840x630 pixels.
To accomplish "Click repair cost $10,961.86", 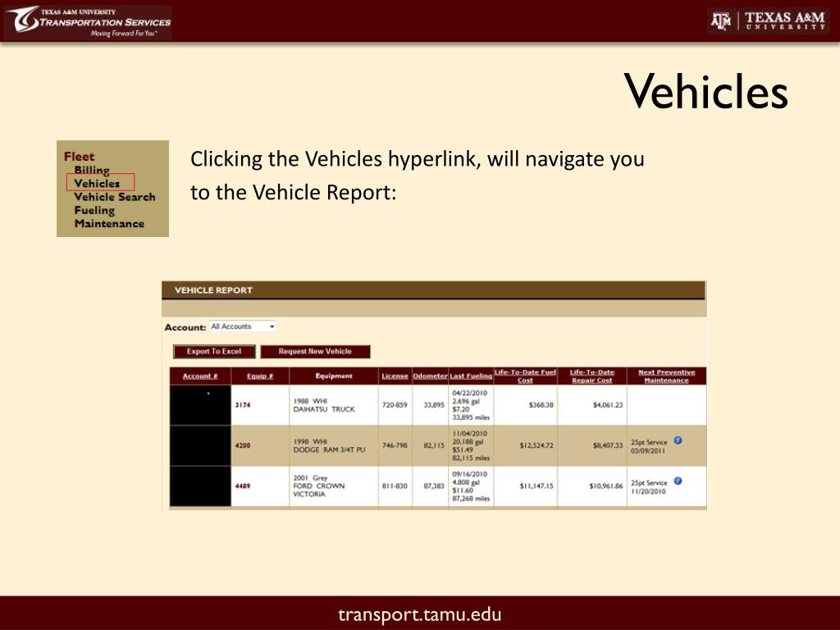I will click(606, 486).
